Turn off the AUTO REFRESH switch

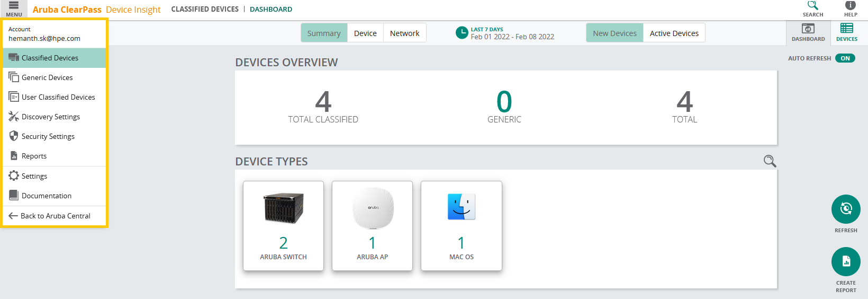pos(845,58)
